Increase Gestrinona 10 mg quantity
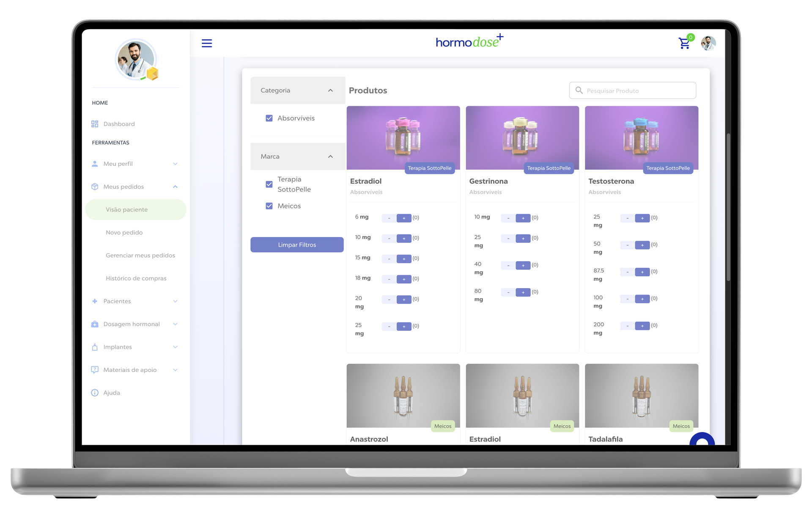Viewport: 812px width, 517px height. [523, 218]
